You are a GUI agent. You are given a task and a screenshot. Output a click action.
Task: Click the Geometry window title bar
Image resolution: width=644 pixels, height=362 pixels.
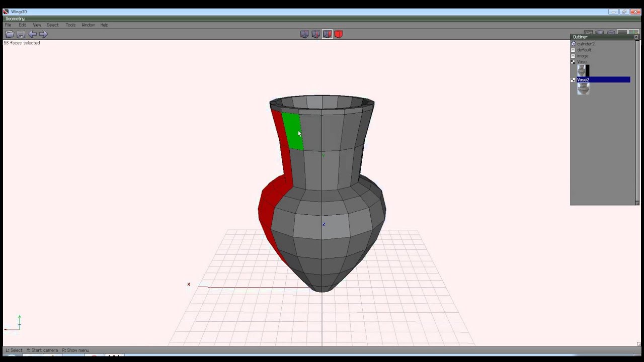(x=322, y=19)
